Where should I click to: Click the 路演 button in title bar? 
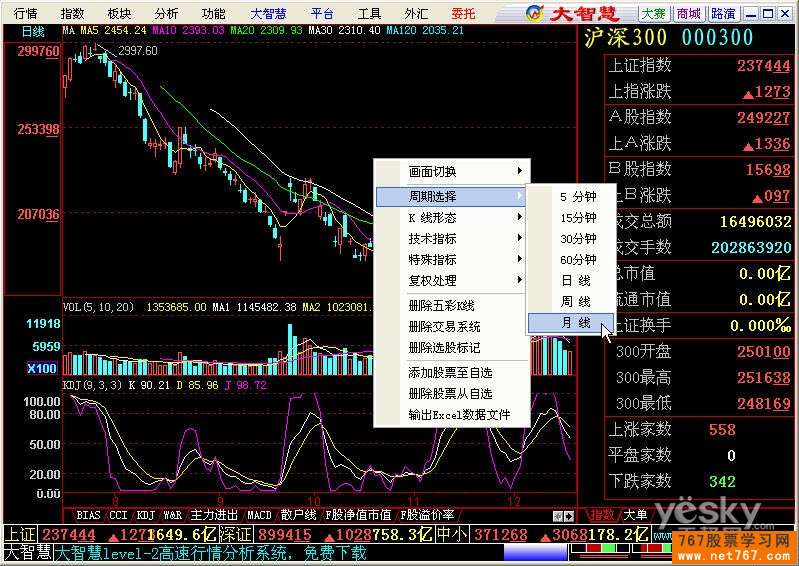[723, 14]
